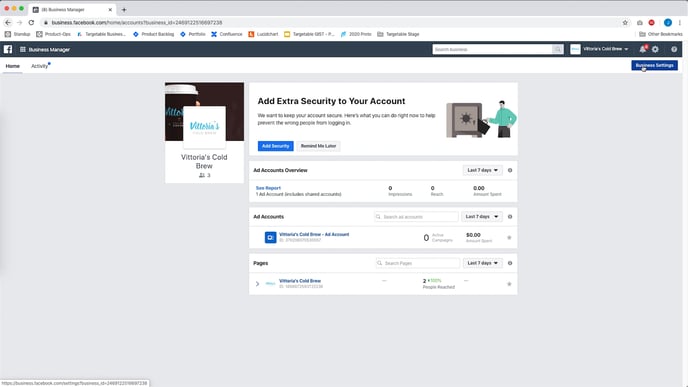The height and width of the screenshot is (387, 688).
Task: Click the search magnifier button in header
Action: 558,49
